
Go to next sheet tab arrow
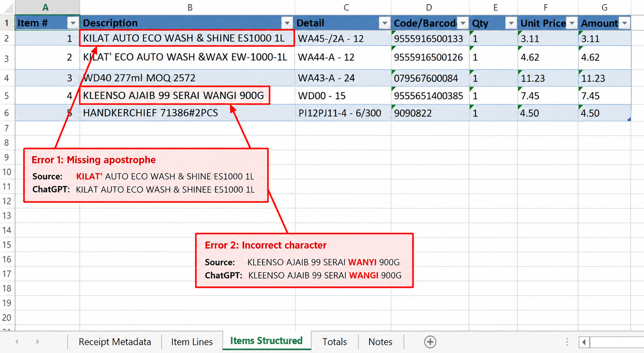click(x=37, y=342)
